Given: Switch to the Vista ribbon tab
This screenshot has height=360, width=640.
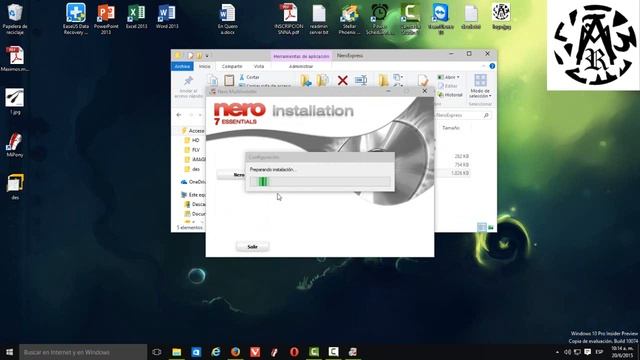Looking at the screenshot, I should 259,66.
